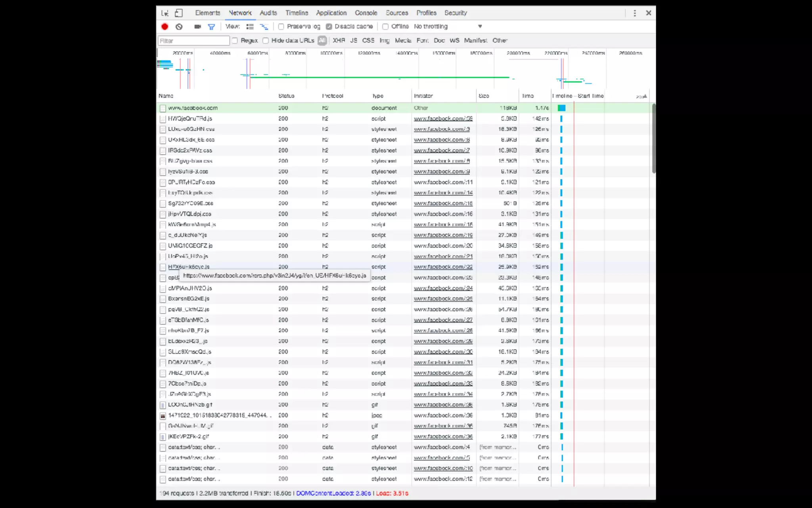
Task: Click the waterfall overview view icon
Action: [264, 27]
